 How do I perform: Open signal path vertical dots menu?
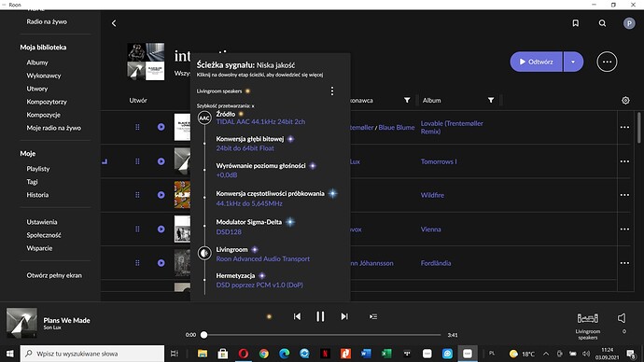(x=332, y=90)
